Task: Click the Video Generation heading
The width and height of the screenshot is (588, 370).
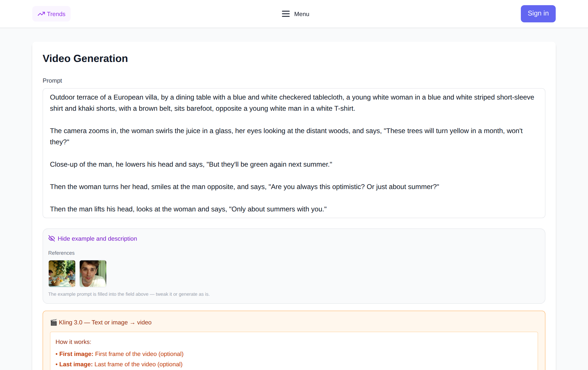Action: (85, 59)
